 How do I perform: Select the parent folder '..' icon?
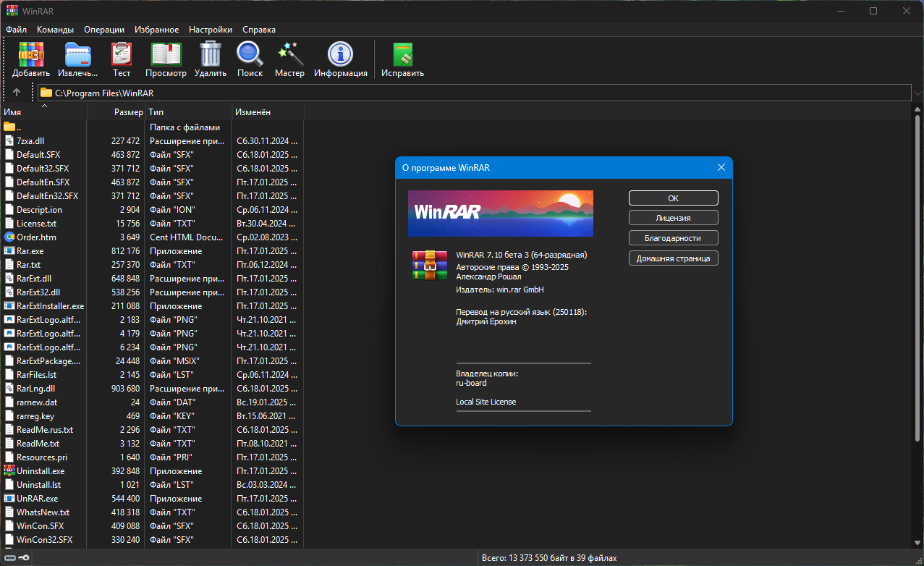[9, 127]
